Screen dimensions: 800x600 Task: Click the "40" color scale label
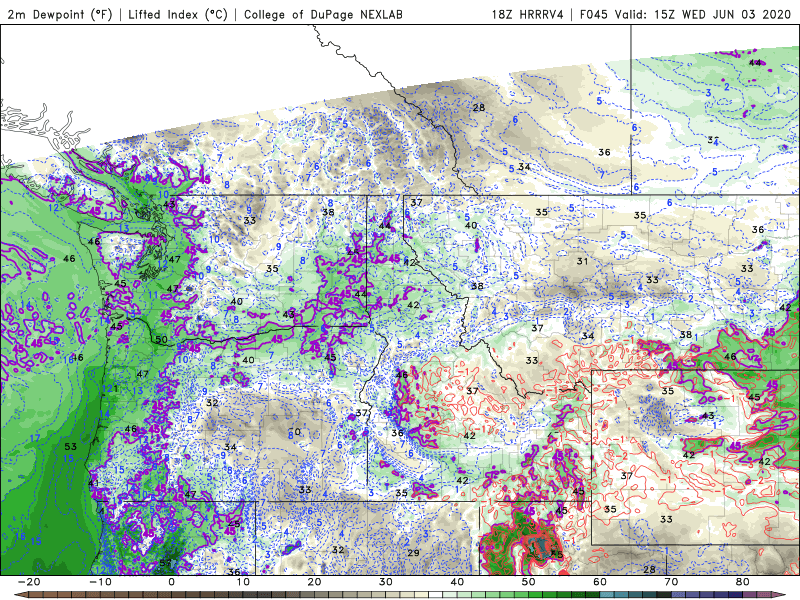tap(457, 582)
